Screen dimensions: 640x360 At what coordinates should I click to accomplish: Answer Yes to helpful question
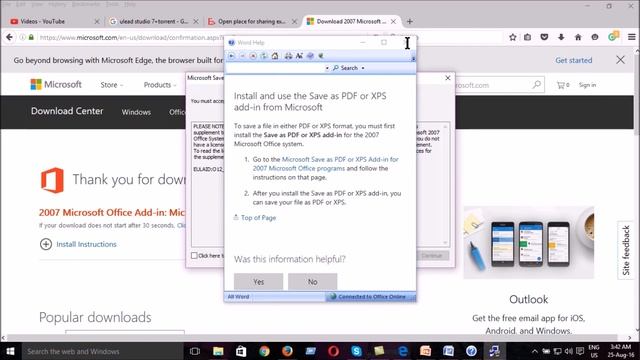click(258, 282)
